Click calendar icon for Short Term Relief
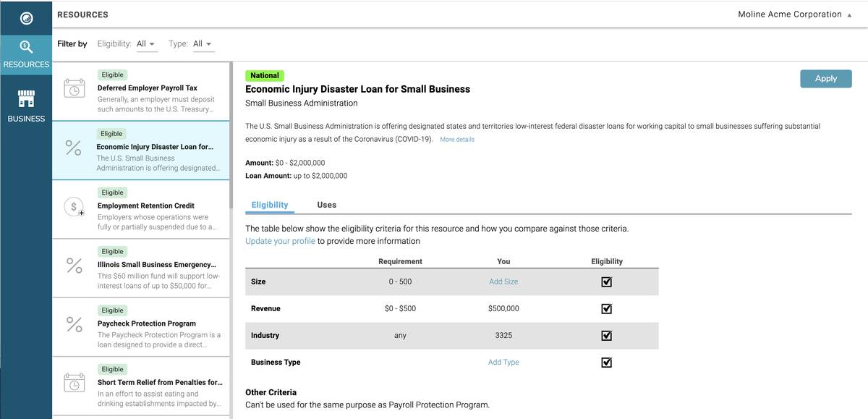 [x=74, y=383]
